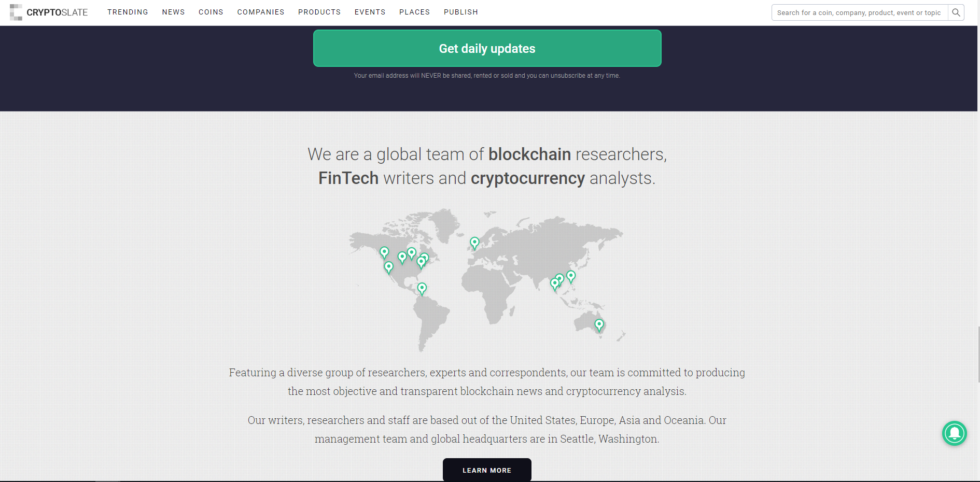The width and height of the screenshot is (980, 482).
Task: Select the map pin over Europe
Action: pyautogui.click(x=474, y=243)
